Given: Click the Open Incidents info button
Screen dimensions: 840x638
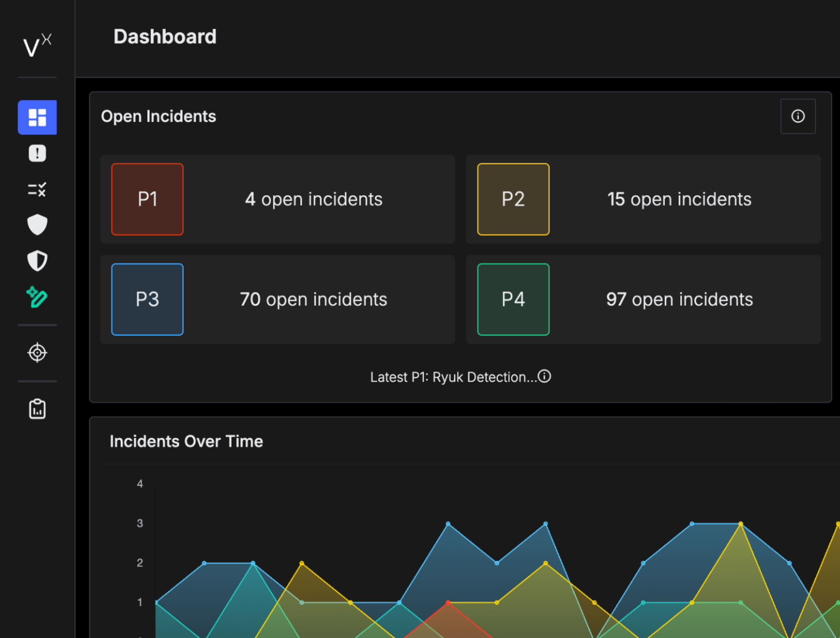Looking at the screenshot, I should point(798,116).
